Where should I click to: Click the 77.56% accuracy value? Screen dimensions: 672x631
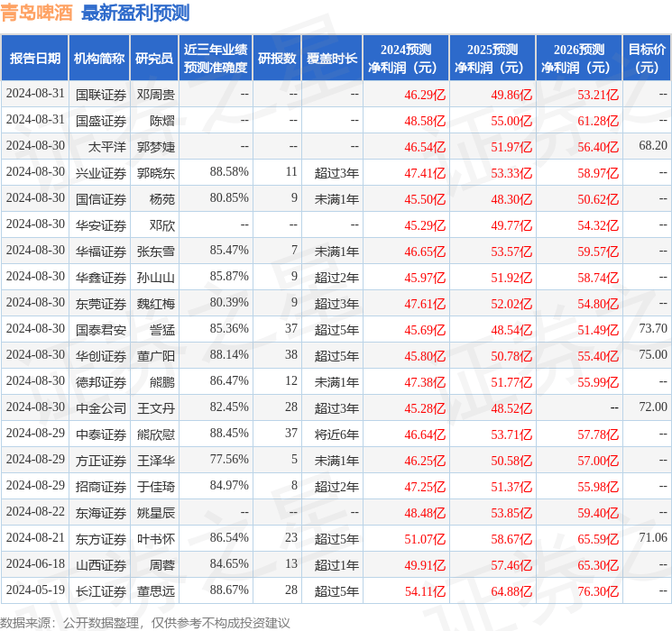tap(229, 459)
